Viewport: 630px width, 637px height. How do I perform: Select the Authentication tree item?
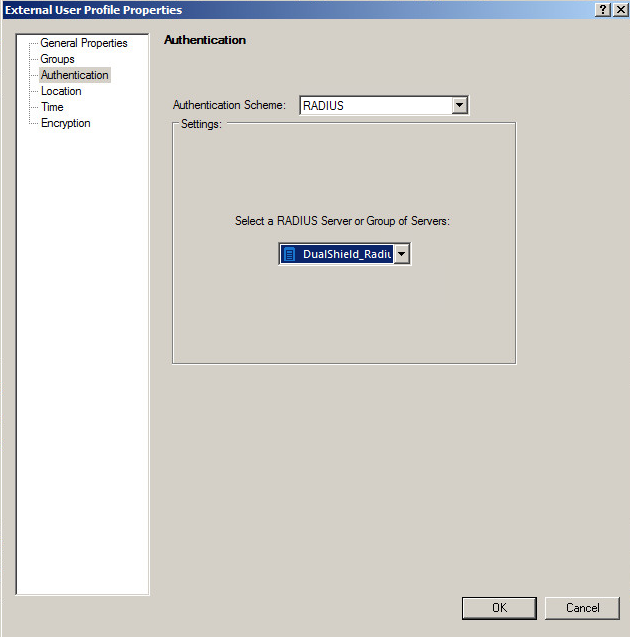coord(74,75)
